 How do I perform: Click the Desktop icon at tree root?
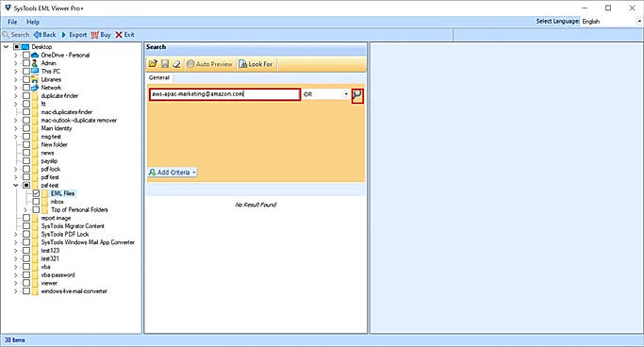pyautogui.click(x=25, y=47)
